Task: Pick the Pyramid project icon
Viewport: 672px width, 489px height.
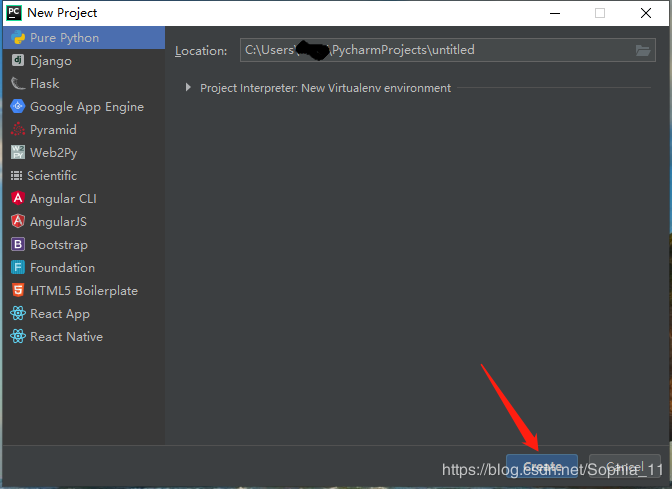Action: coord(18,129)
